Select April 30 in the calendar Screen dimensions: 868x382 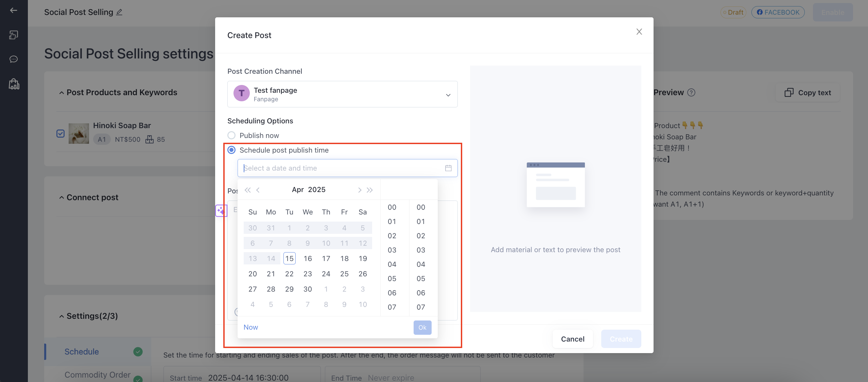click(308, 289)
